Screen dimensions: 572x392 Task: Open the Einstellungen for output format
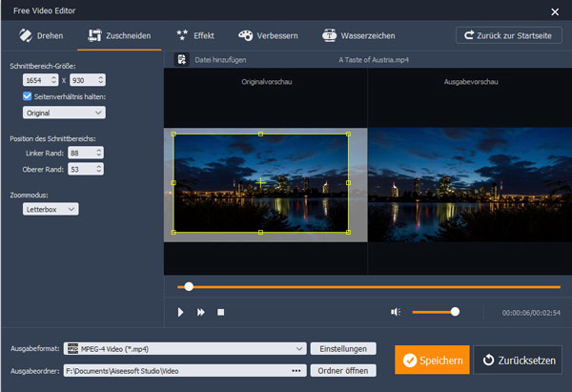tap(343, 349)
